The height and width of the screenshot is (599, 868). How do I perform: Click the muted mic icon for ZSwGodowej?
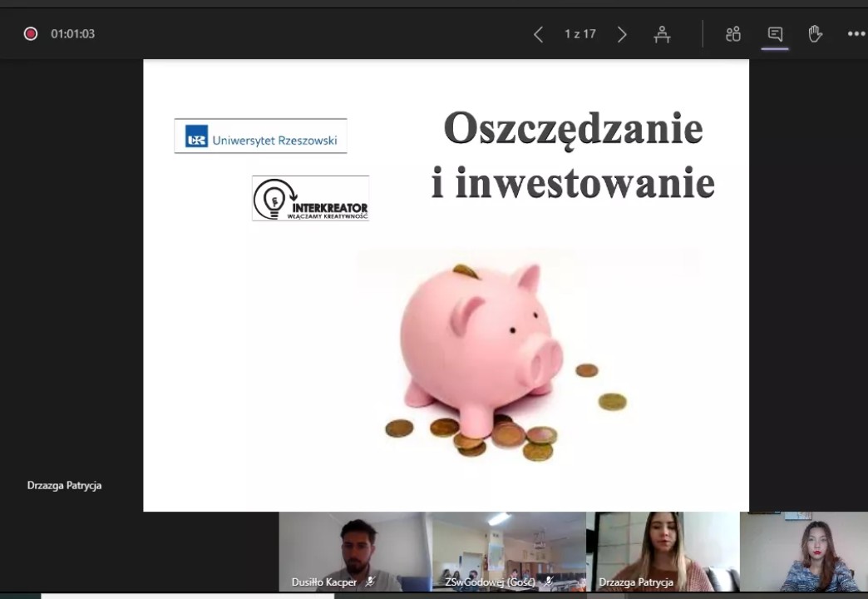click(548, 582)
